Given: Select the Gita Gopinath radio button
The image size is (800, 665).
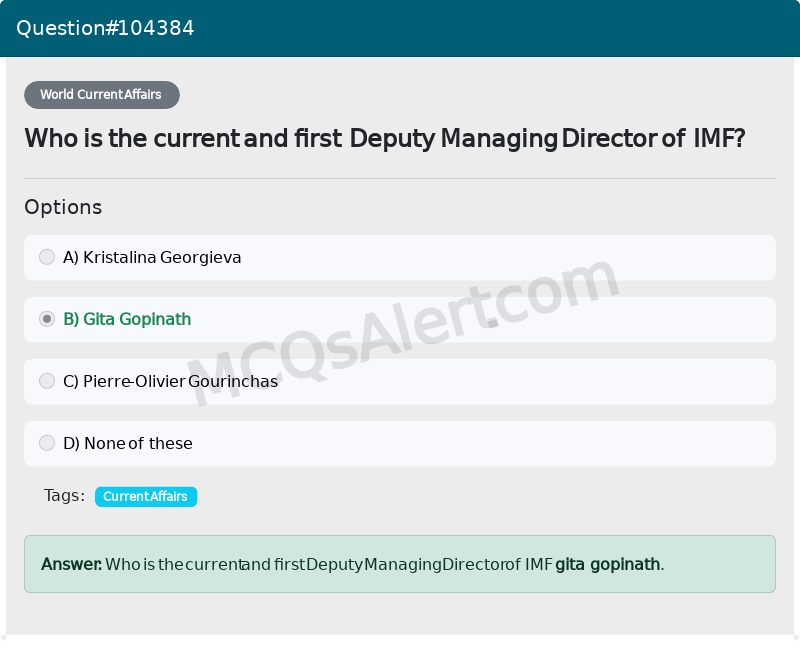Looking at the screenshot, I should (47, 319).
